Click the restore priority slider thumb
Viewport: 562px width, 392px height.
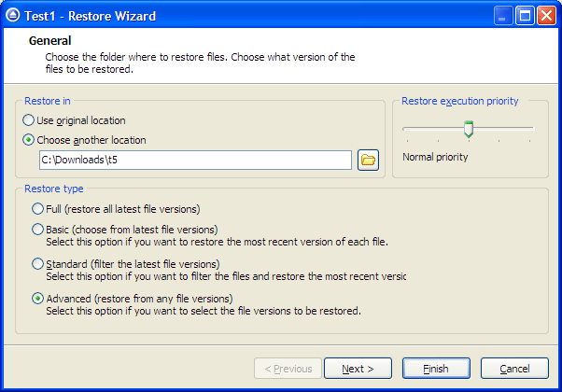tap(469, 129)
